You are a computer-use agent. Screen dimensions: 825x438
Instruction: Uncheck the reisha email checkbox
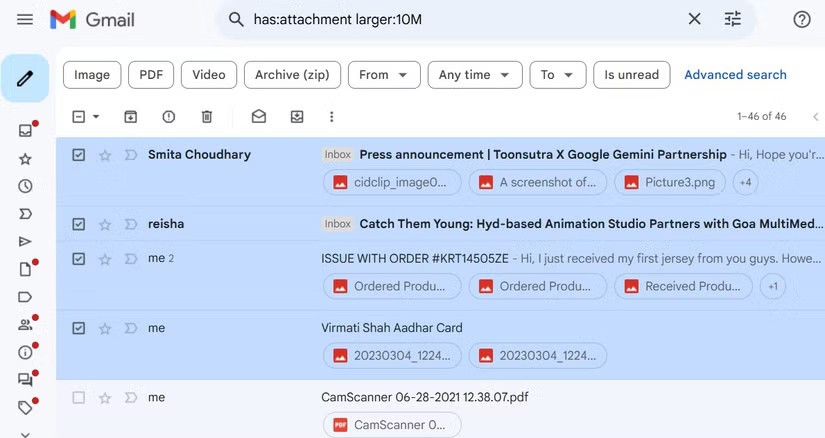coord(79,224)
